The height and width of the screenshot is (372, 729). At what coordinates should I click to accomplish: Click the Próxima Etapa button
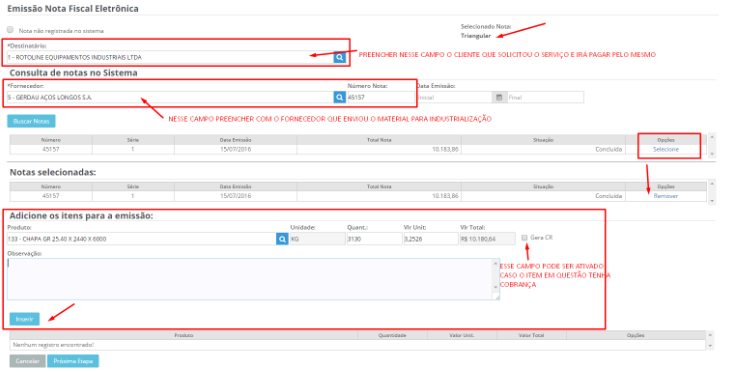tap(73, 361)
